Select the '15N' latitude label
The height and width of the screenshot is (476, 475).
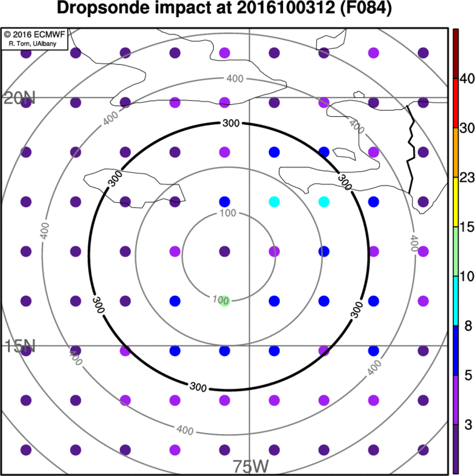pos(20,346)
